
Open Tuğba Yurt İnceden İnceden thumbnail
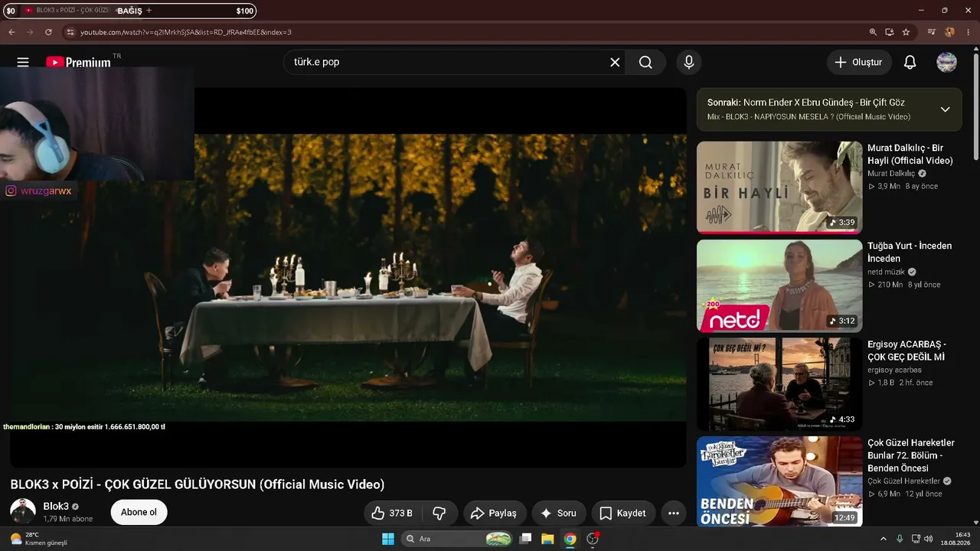[779, 286]
